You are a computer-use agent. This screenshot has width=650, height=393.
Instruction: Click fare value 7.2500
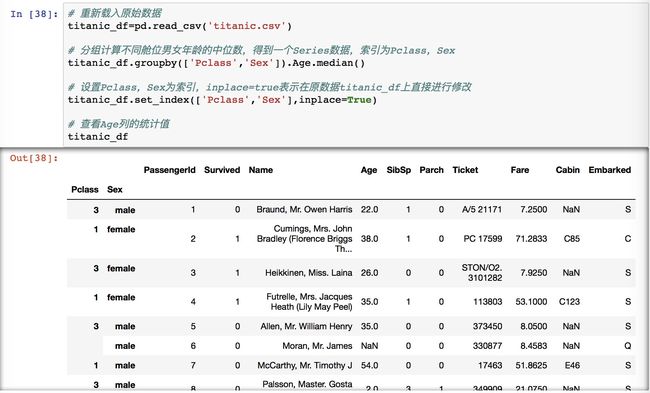(x=534, y=210)
